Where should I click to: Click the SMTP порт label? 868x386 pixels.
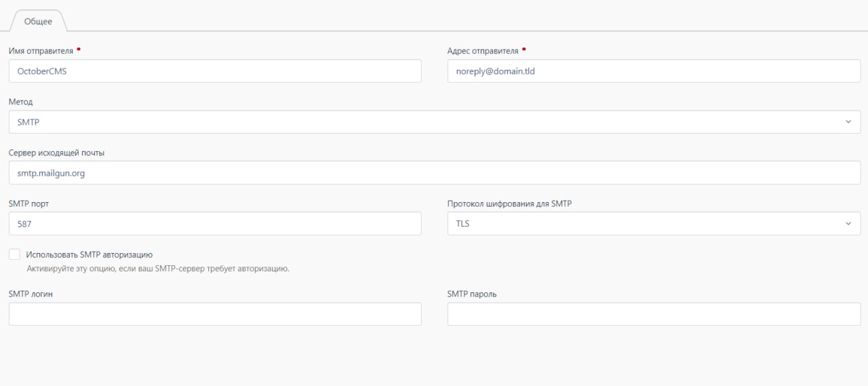coord(28,204)
